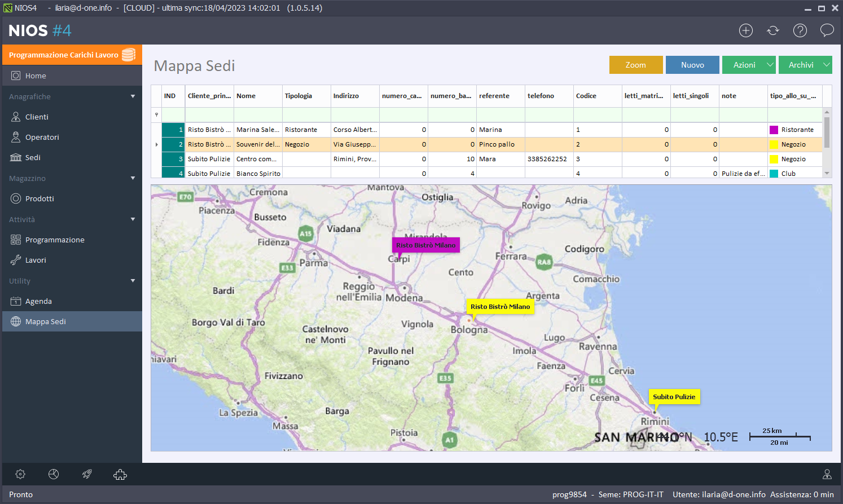Click the Subito Pulizie map marker

pos(674,397)
